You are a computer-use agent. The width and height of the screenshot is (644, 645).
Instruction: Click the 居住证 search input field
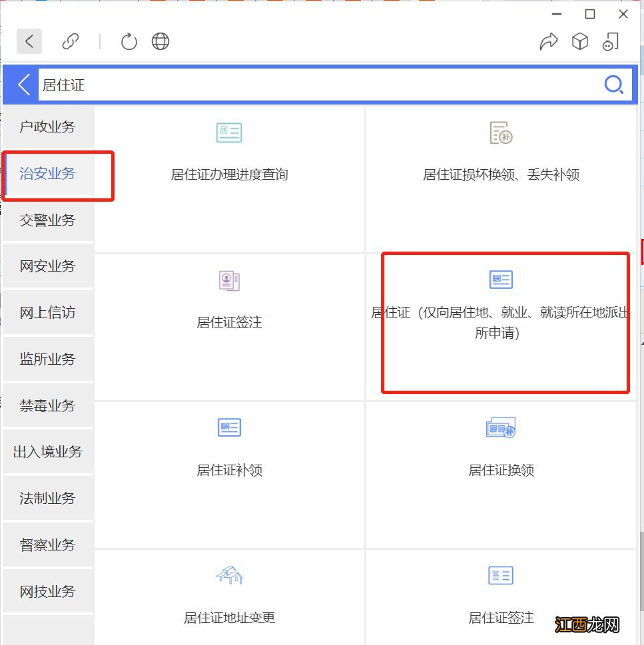(266, 85)
